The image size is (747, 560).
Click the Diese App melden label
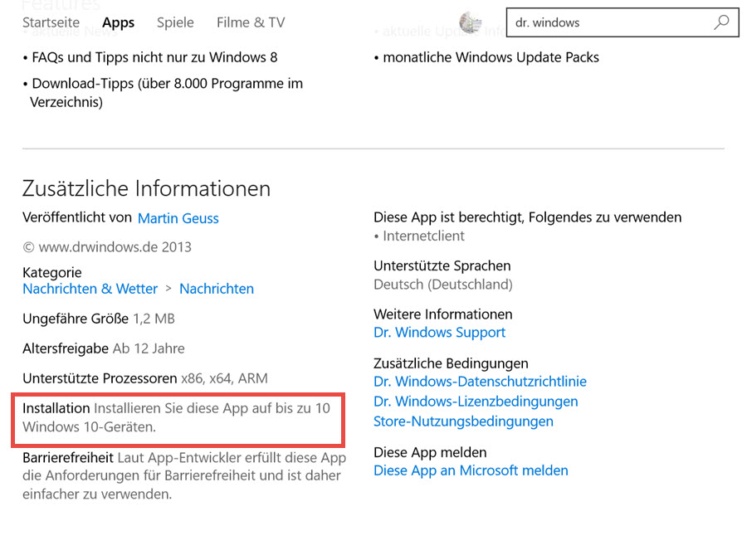(430, 452)
